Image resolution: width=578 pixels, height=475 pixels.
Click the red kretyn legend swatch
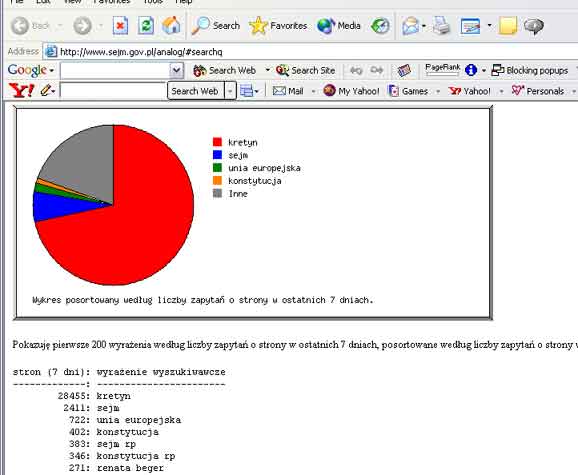tap(217, 142)
